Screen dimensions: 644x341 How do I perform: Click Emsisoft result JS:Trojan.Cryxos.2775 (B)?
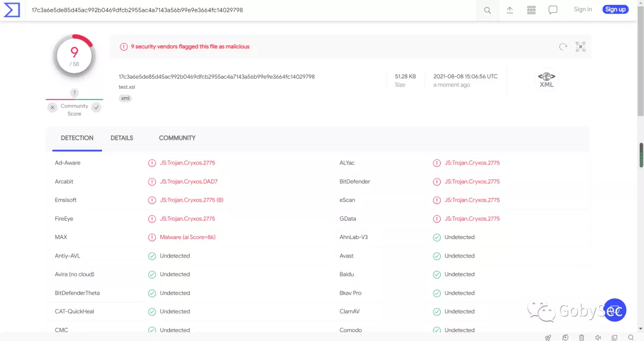tap(191, 200)
